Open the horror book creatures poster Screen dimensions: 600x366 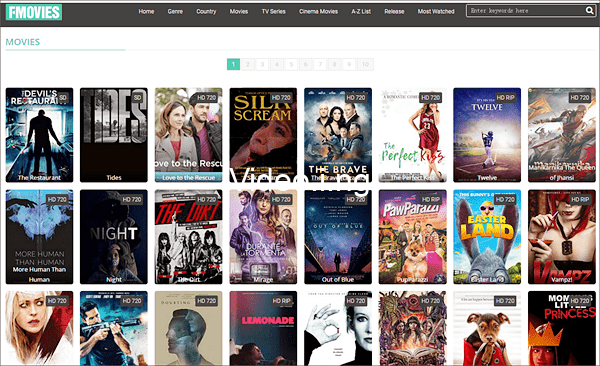pyautogui.click(x=412, y=328)
